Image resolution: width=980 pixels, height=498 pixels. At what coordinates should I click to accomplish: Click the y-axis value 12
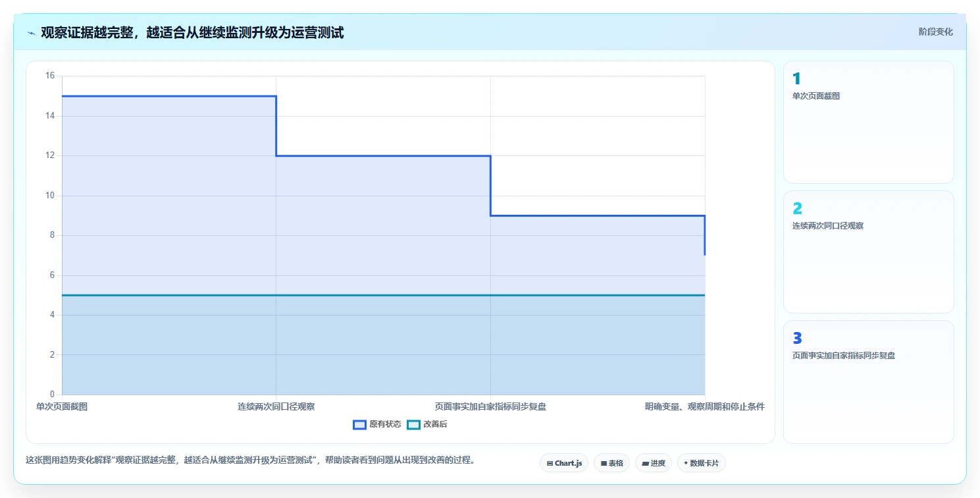point(50,155)
